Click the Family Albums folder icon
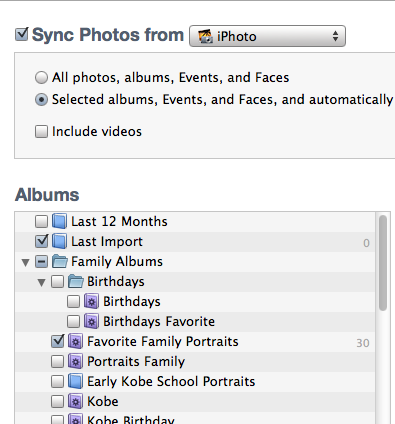The image size is (395, 424). tap(60, 261)
